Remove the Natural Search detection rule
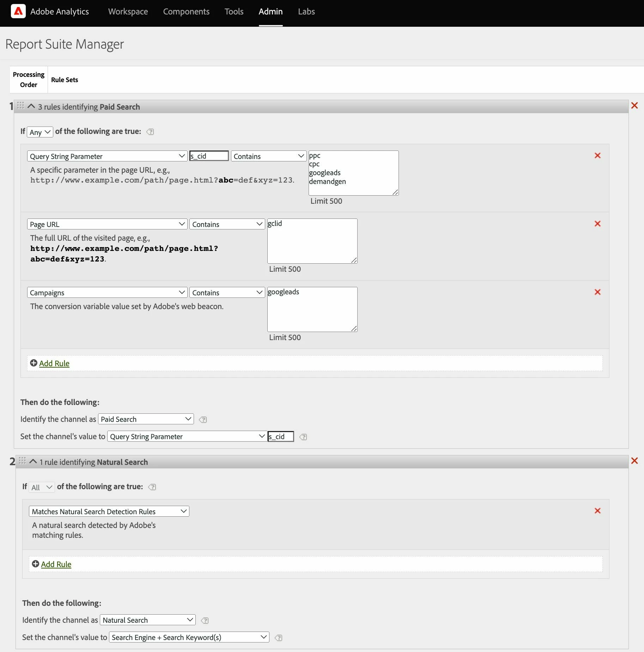This screenshot has width=644, height=652. pyautogui.click(x=597, y=511)
